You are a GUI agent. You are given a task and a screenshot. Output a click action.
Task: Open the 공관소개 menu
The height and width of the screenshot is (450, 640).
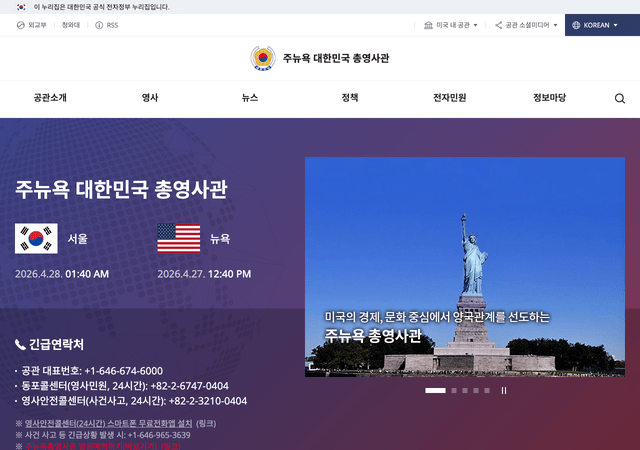(x=50, y=98)
